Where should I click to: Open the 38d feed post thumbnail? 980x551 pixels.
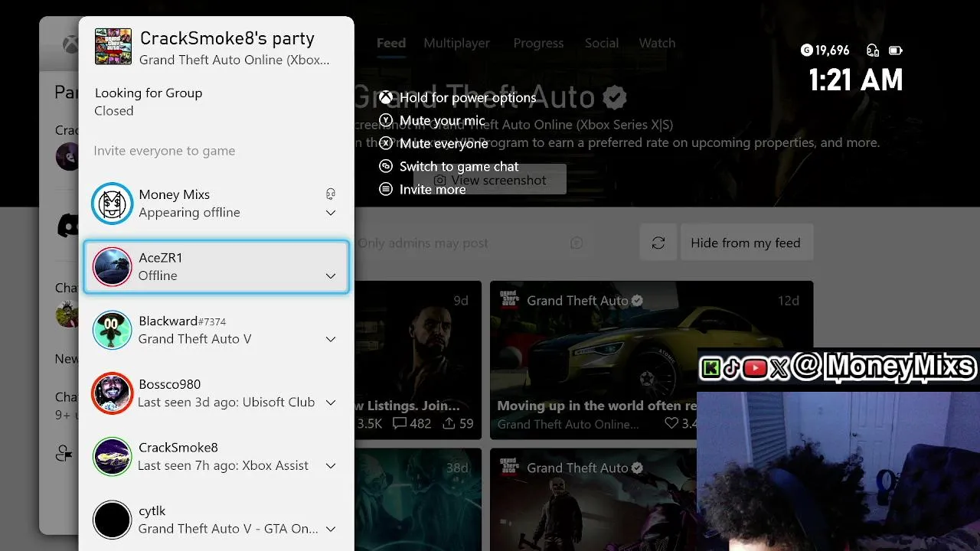(418, 500)
